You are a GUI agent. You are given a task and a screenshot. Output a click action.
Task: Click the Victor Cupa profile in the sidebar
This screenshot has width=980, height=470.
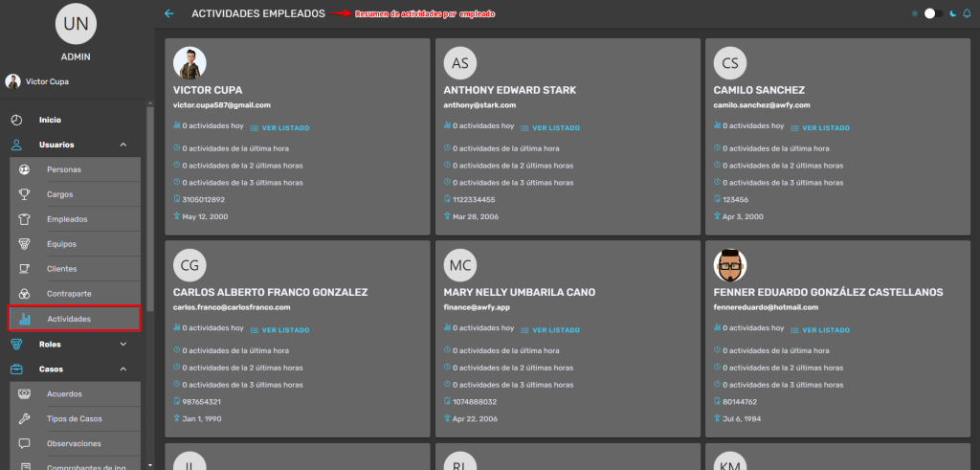(x=37, y=82)
